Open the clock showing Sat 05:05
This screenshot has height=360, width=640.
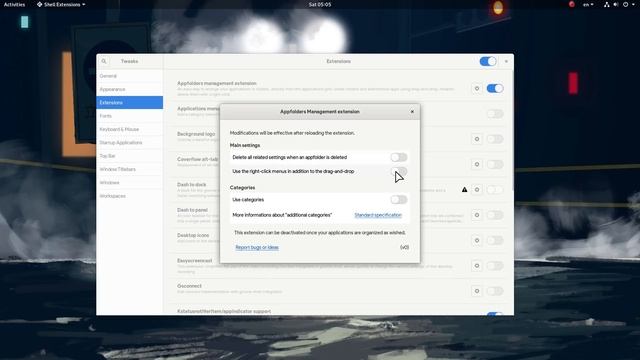[x=320, y=4]
